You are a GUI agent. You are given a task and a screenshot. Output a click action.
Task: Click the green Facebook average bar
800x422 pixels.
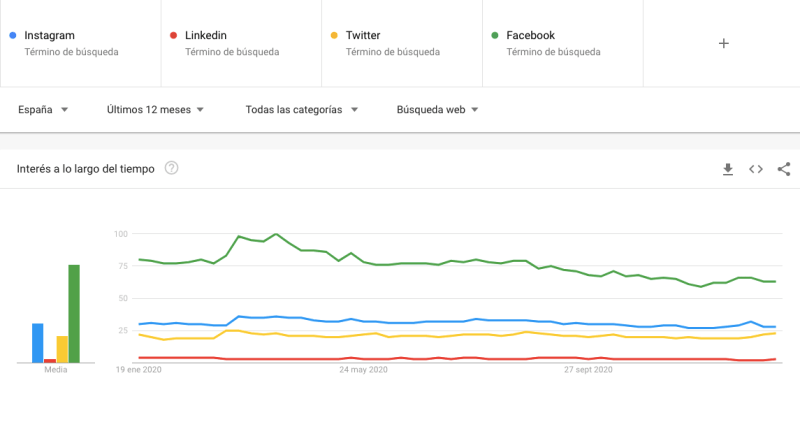[74, 313]
